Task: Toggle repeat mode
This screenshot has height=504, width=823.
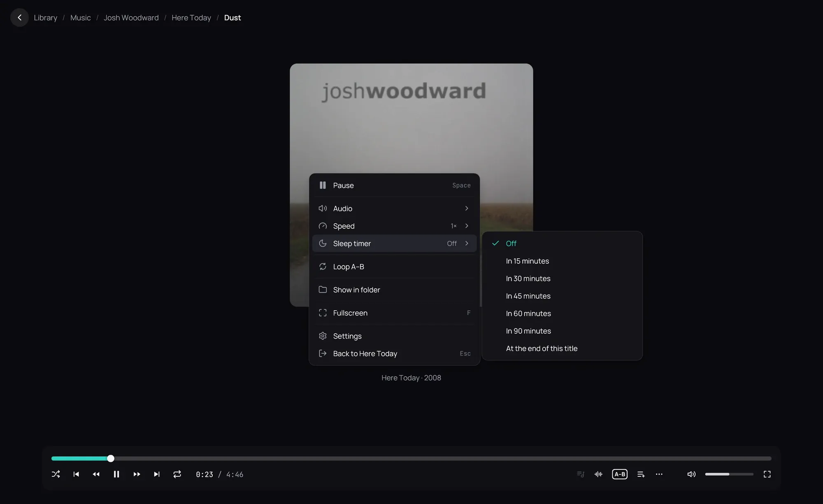Action: (x=177, y=474)
